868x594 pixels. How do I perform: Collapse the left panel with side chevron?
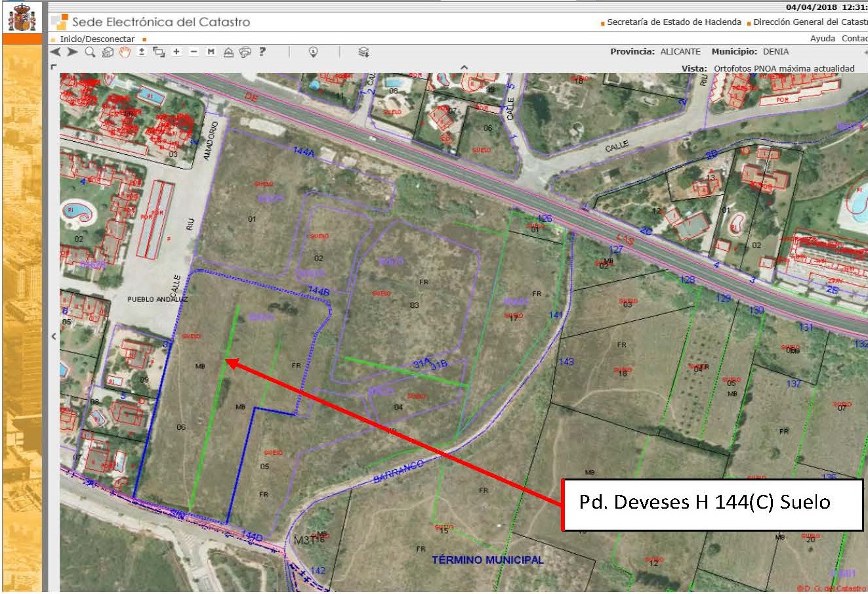[54, 336]
